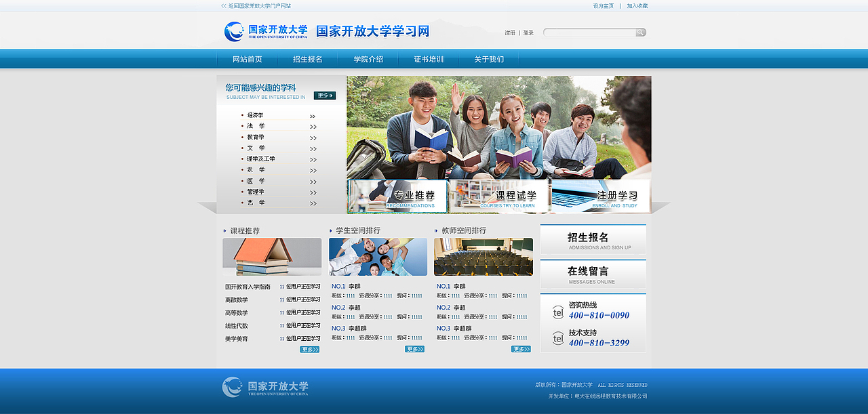This screenshot has width=868, height=414.
Task: Select NO.2 李超 in 教师空间排行
Action: click(x=451, y=308)
